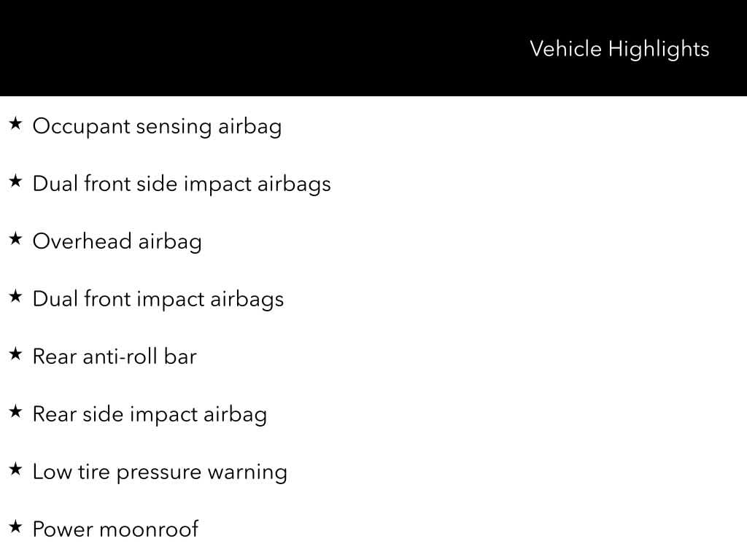Select the star beside Dual front impact airbags
Screen dimensions: 747x560
15,297
